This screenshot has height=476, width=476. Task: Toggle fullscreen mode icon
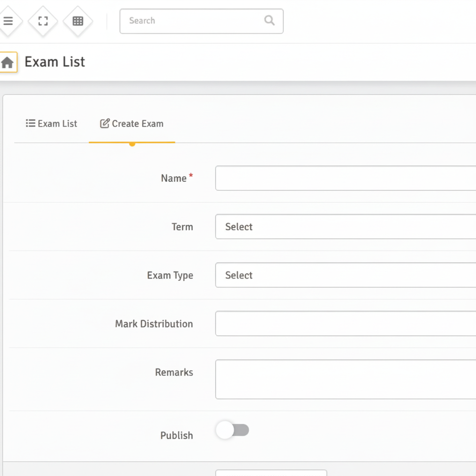[x=43, y=21]
